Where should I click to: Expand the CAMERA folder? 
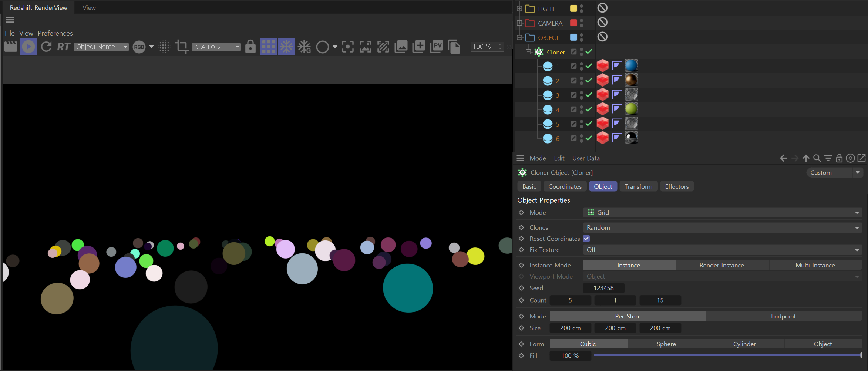519,23
